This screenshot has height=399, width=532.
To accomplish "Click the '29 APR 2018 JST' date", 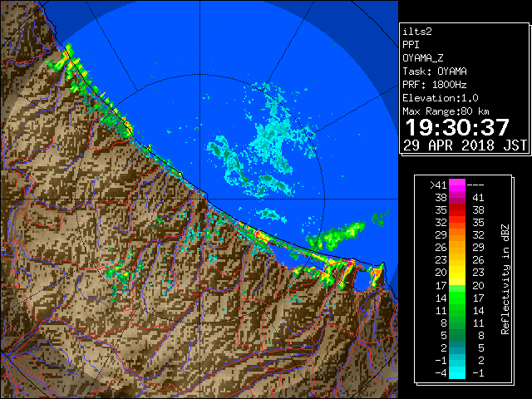I will (465, 145).
